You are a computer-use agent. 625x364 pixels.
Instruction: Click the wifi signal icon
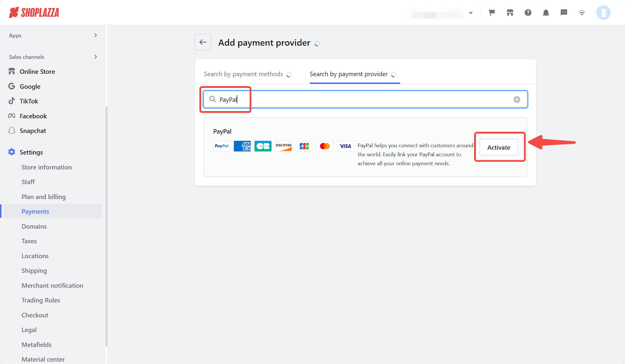click(x=582, y=12)
